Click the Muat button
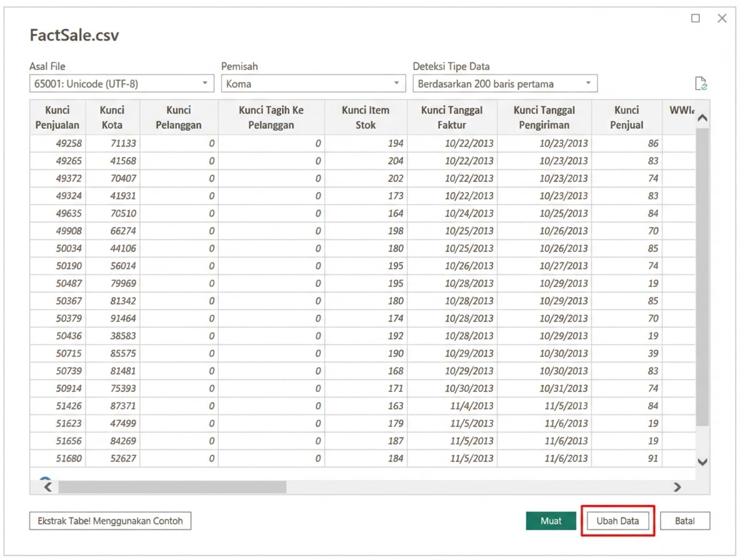Viewport: 740px width, 560px height. click(x=551, y=521)
